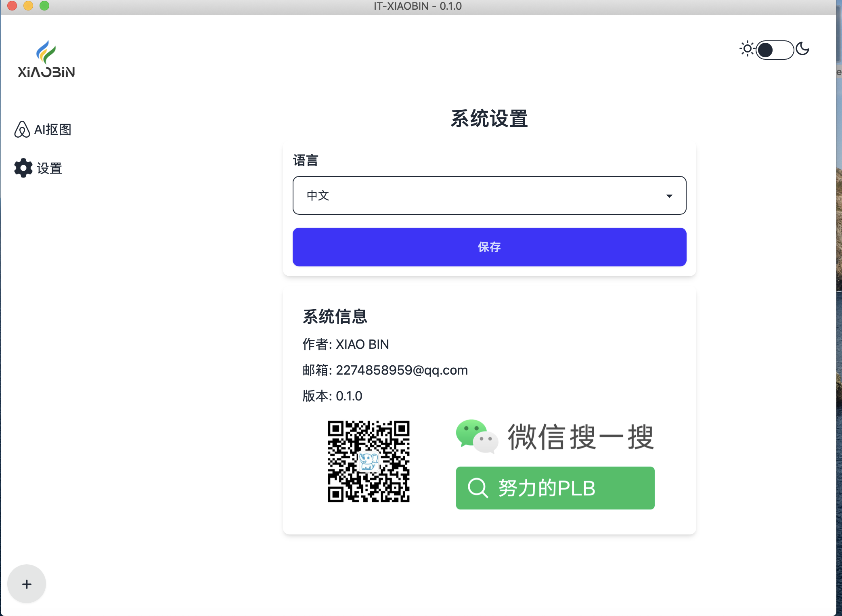Screen dimensions: 842x616
Task: Click the 微信搜一搜 text
Action: 580,437
